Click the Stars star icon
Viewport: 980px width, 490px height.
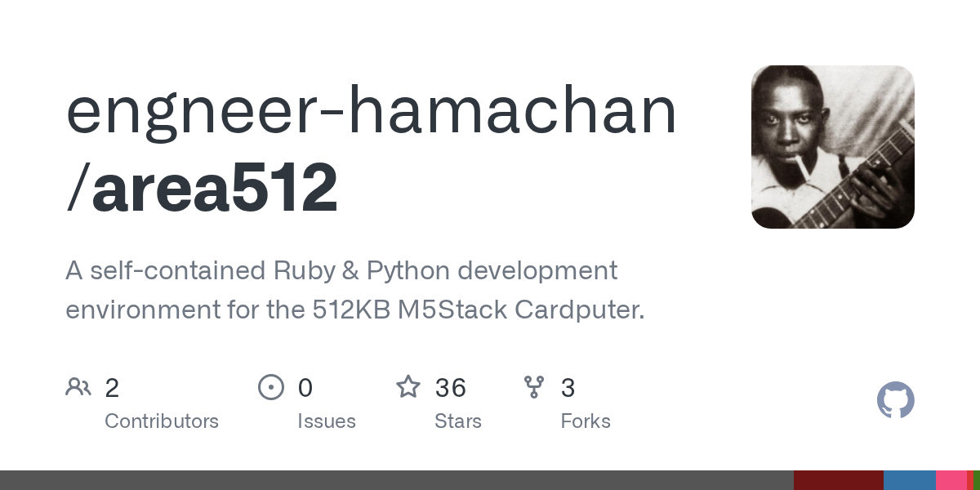pos(408,386)
